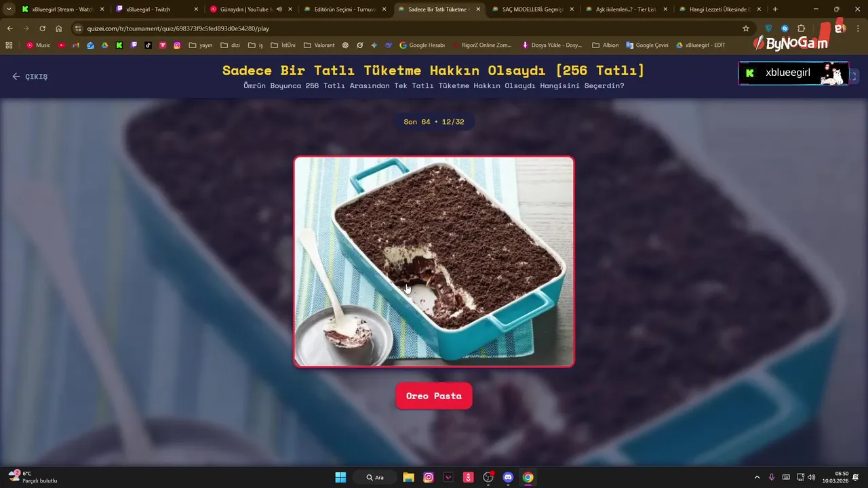Toggle the microphone tray icon

(772, 477)
